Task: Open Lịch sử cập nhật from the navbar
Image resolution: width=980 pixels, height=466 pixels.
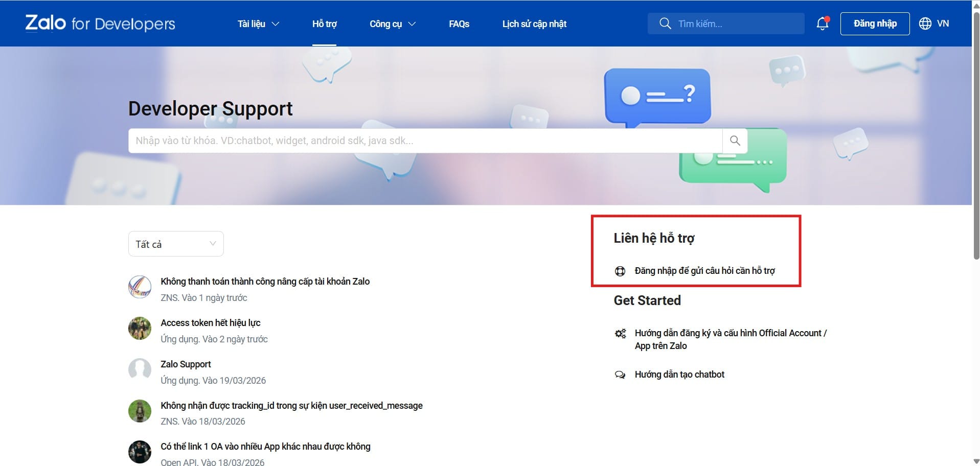Action: [534, 24]
